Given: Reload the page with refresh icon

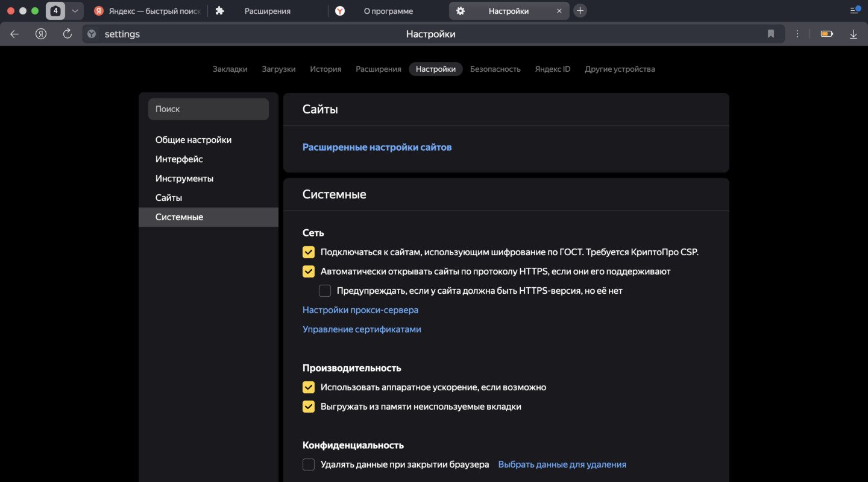Looking at the screenshot, I should pyautogui.click(x=68, y=34).
